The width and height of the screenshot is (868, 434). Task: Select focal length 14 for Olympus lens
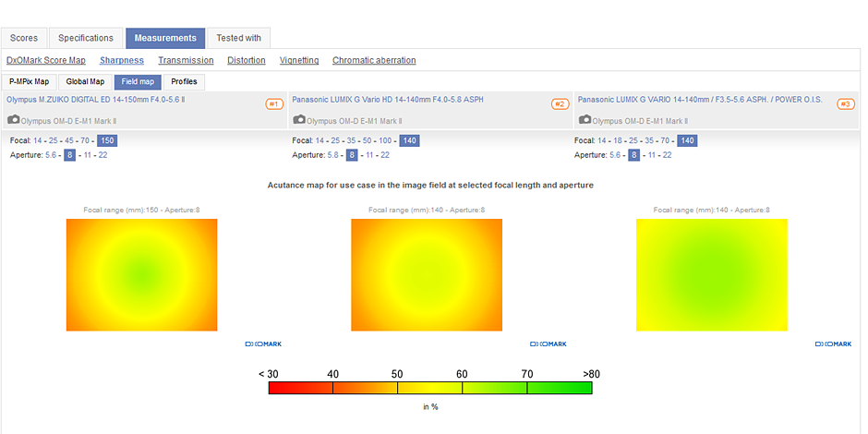(39, 140)
